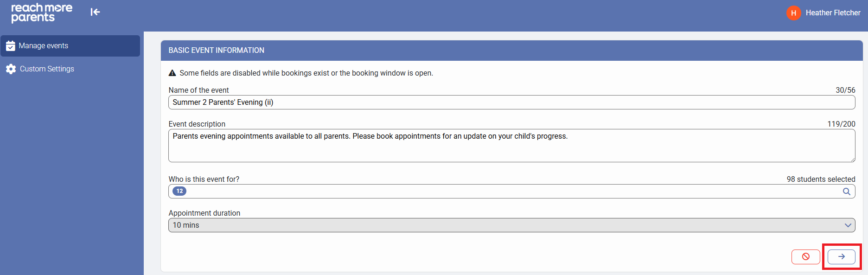Click the search magnifier in student field
Viewport: 868px width, 275px height.
click(x=846, y=192)
